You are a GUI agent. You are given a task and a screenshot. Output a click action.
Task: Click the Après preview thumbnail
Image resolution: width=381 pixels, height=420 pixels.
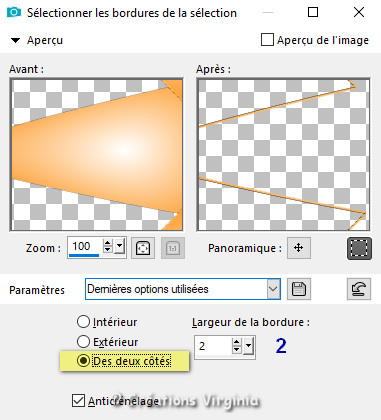click(283, 155)
